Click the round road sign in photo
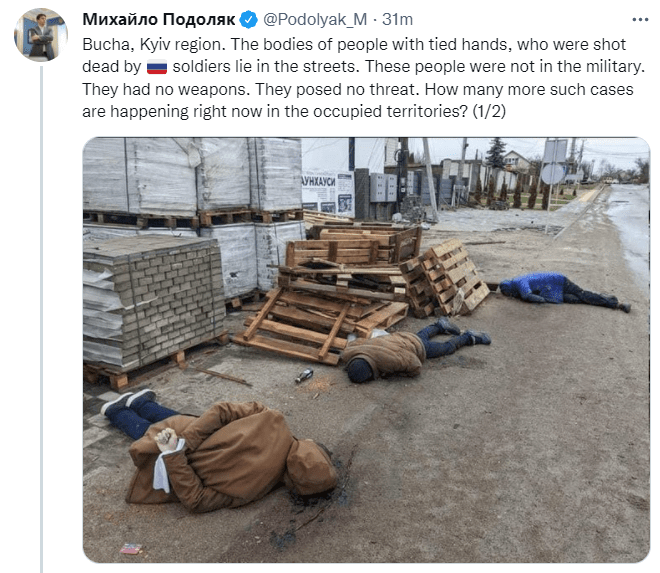The height and width of the screenshot is (573, 660). (x=553, y=174)
